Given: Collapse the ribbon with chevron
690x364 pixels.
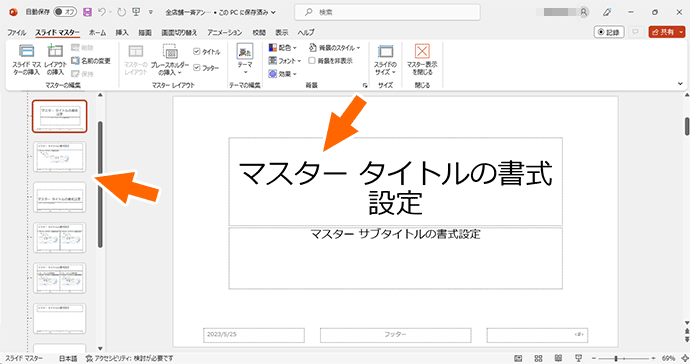Looking at the screenshot, I should click(x=680, y=84).
